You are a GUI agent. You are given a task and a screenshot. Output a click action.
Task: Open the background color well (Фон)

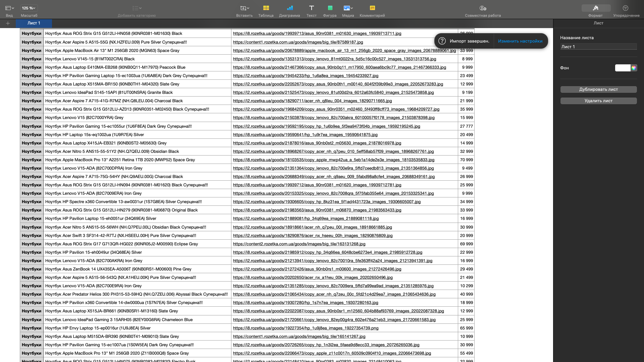(x=623, y=68)
